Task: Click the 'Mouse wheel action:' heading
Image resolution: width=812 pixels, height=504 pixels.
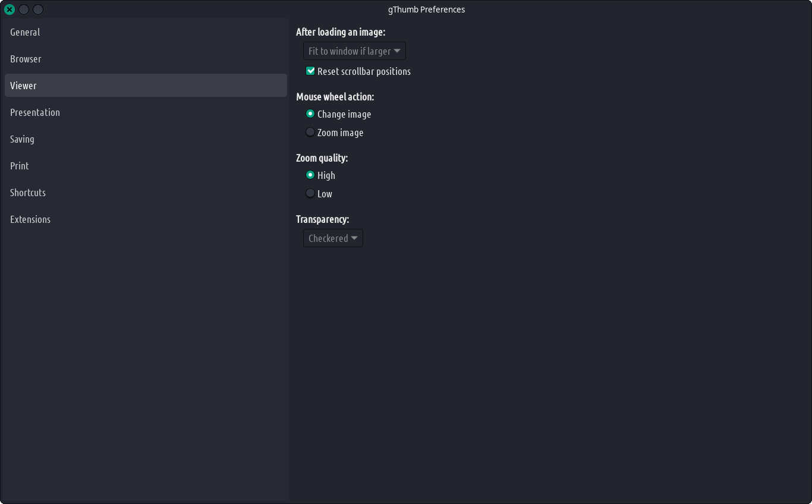Action: tap(335, 97)
